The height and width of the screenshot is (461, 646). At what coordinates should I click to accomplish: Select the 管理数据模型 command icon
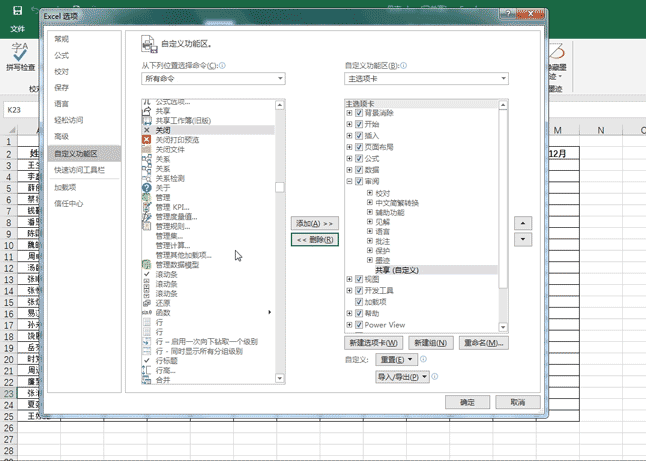[146, 265]
